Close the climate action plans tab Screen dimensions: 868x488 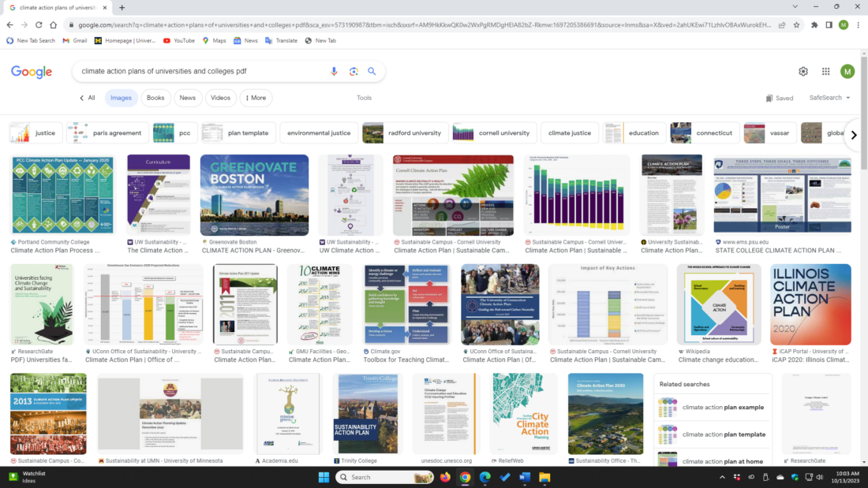(105, 8)
